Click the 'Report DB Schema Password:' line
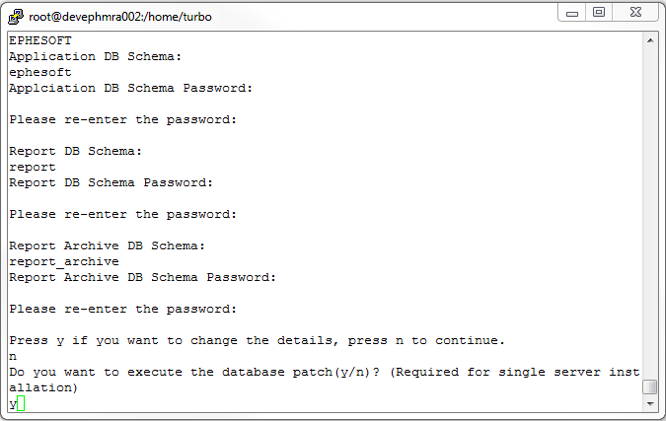This screenshot has height=421, width=666. [111, 183]
